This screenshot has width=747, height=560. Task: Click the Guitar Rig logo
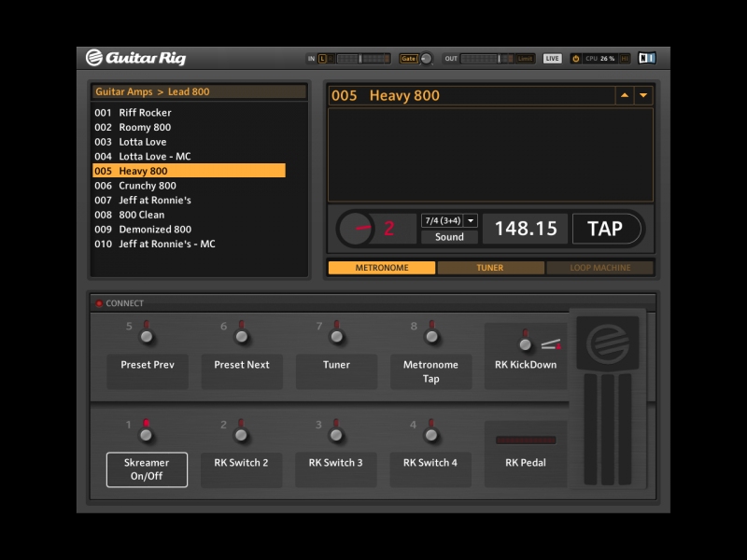(135, 58)
